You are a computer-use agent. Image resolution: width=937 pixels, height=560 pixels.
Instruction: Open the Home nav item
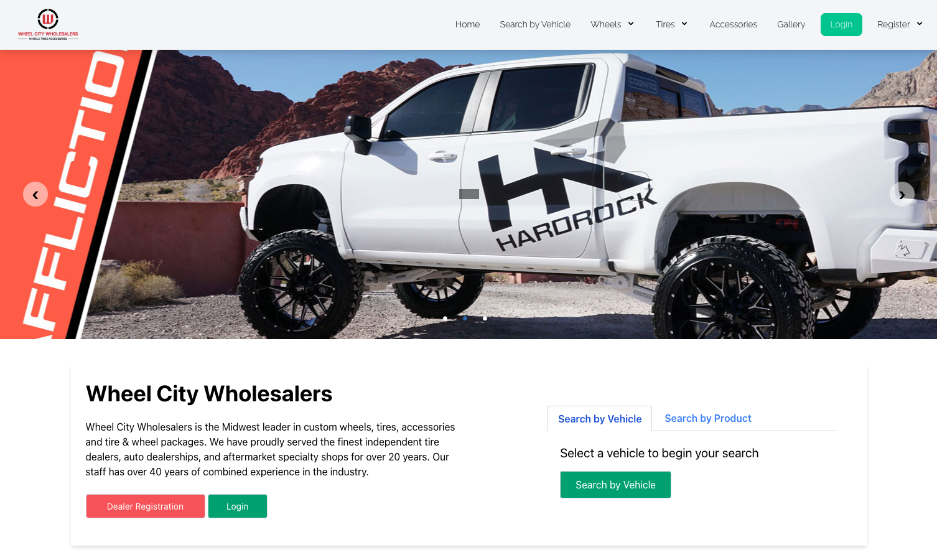(x=467, y=24)
